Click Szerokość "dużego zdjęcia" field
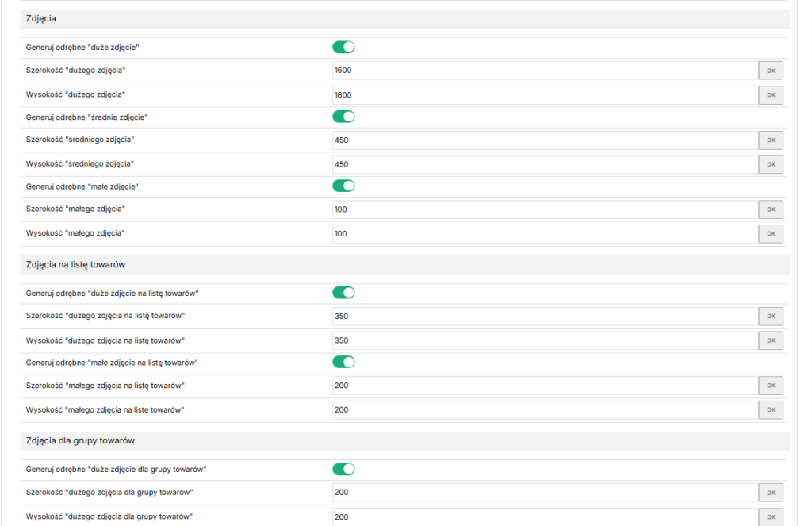 [x=546, y=71]
